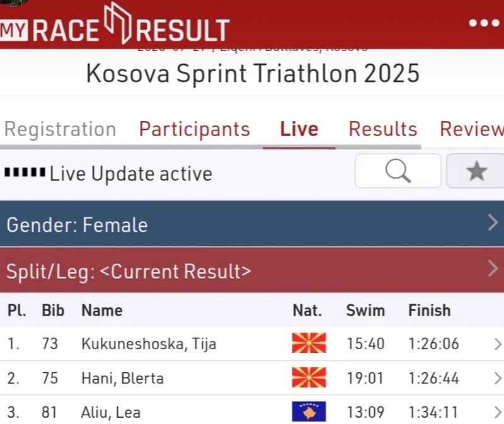Expand the Split/Leg Current Result selector
The height and width of the screenshot is (424, 504).
[252, 270]
